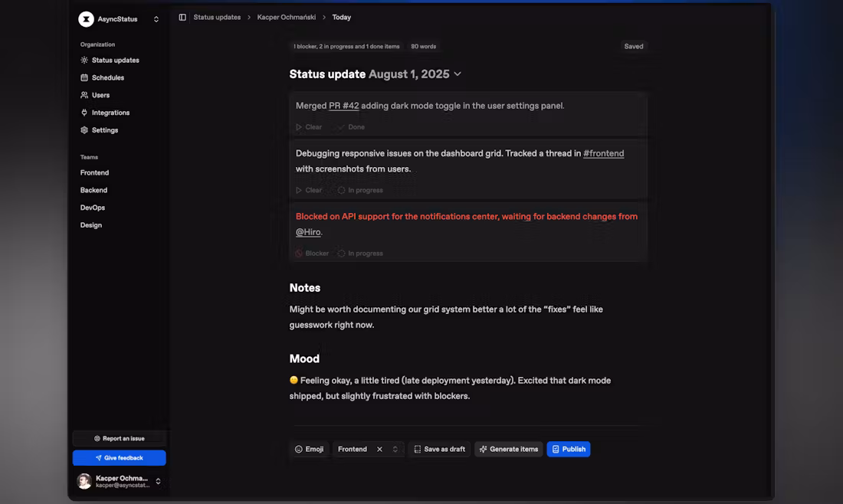The width and height of the screenshot is (843, 504).
Task: Click the Users icon in sidebar
Action: tap(84, 95)
